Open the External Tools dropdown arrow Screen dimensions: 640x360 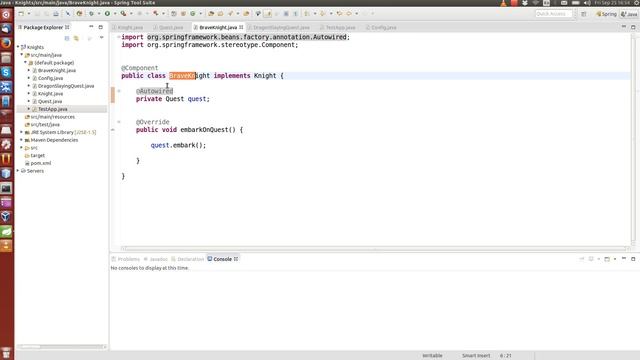[131, 13]
